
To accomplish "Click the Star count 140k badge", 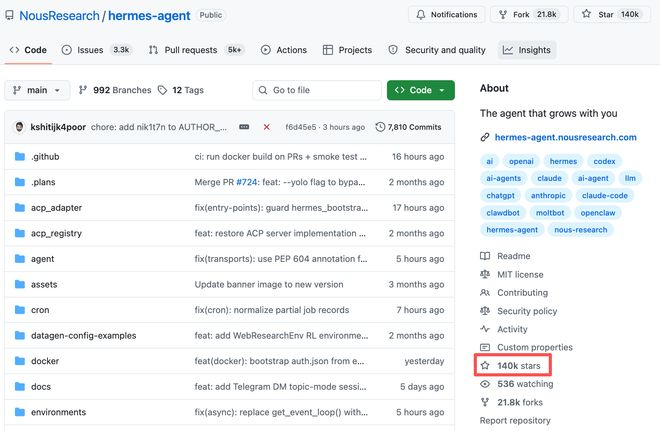I will 630,14.
